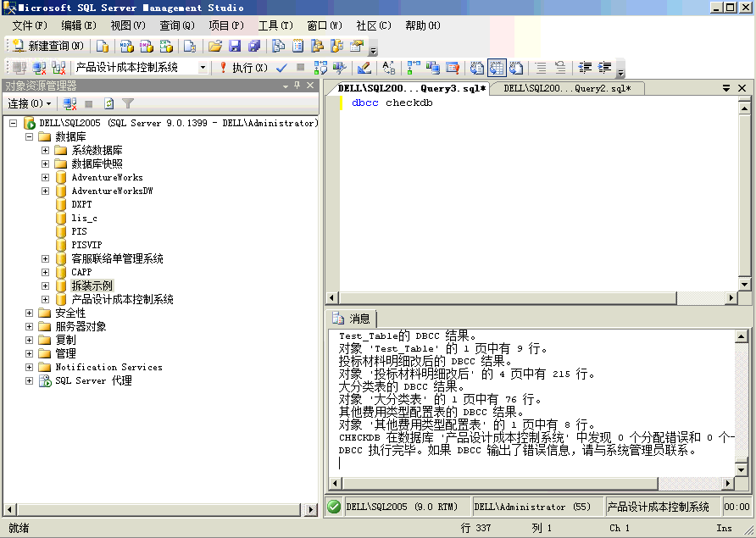Close the Object Explorer panel
The image size is (756, 538).
[310, 86]
